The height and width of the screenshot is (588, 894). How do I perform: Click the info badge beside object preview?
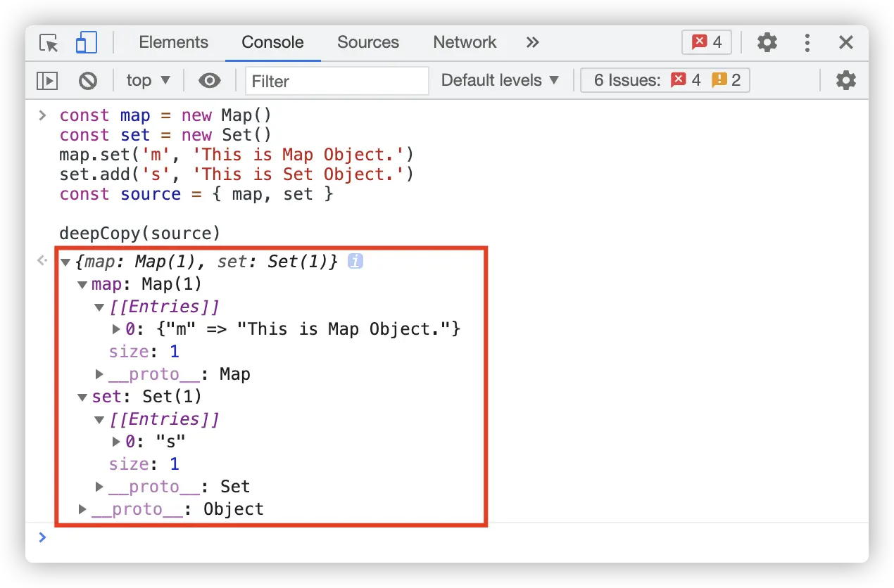355,262
